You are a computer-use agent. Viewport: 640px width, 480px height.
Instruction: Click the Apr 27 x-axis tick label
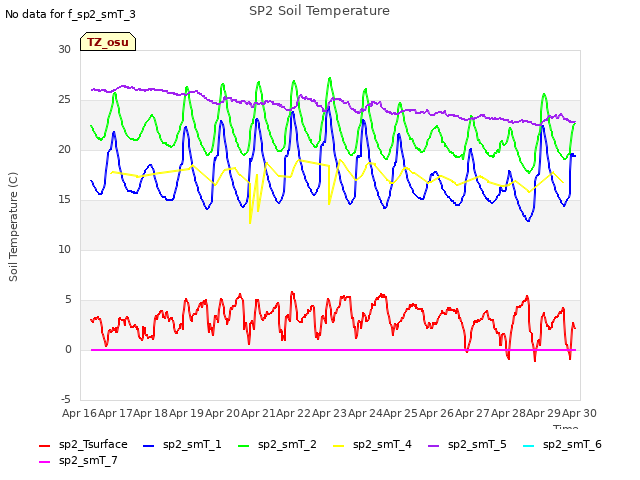click(x=472, y=413)
